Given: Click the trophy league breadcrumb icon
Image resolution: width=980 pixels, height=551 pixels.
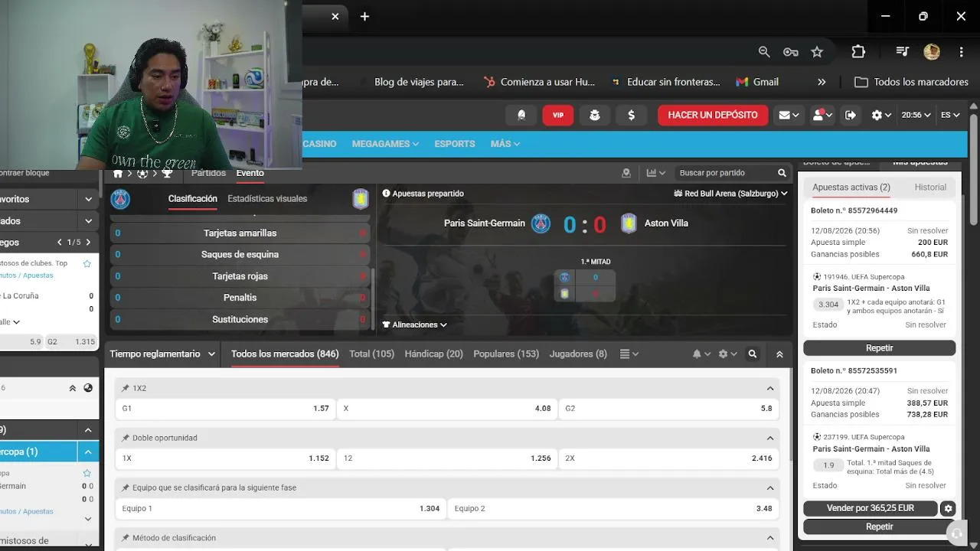Looking at the screenshot, I should coord(167,173).
